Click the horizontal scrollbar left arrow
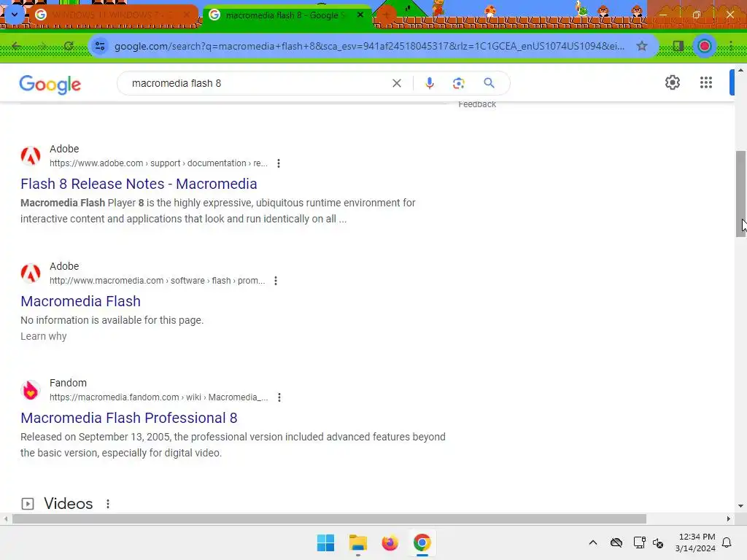The height and width of the screenshot is (560, 747). (x=5, y=518)
